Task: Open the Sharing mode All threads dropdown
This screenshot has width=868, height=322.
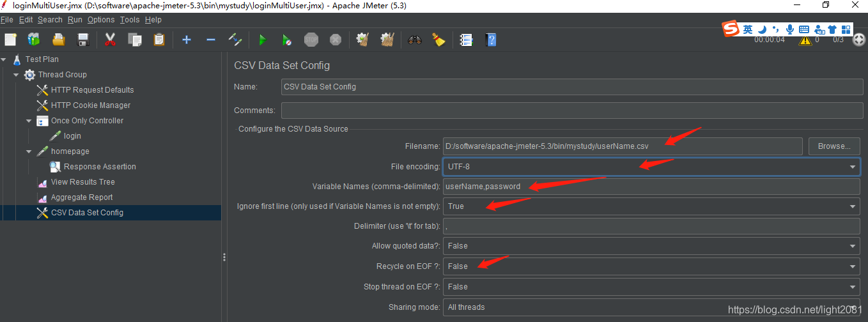Action: (651, 307)
